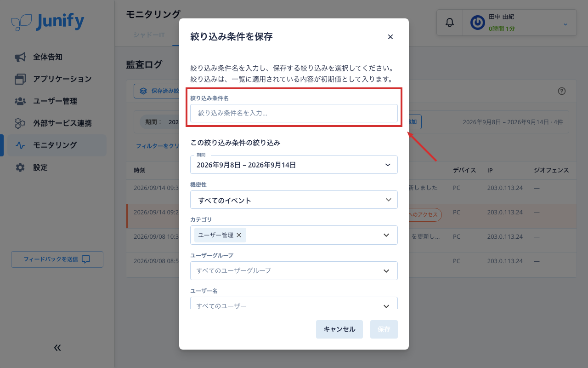588x368 pixels.
Task: Click the 保存 button in dialog
Action: (x=384, y=329)
